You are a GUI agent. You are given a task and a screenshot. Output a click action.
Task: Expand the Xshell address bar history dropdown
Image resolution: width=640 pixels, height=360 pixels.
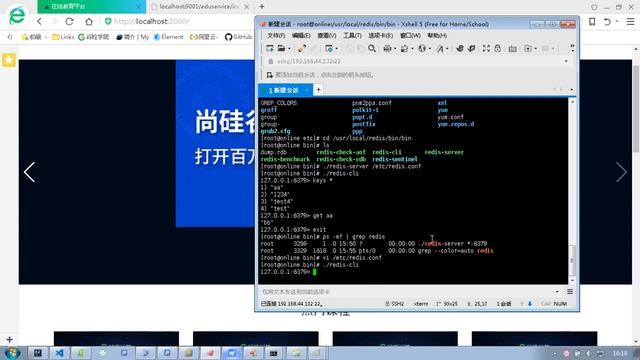(x=566, y=61)
